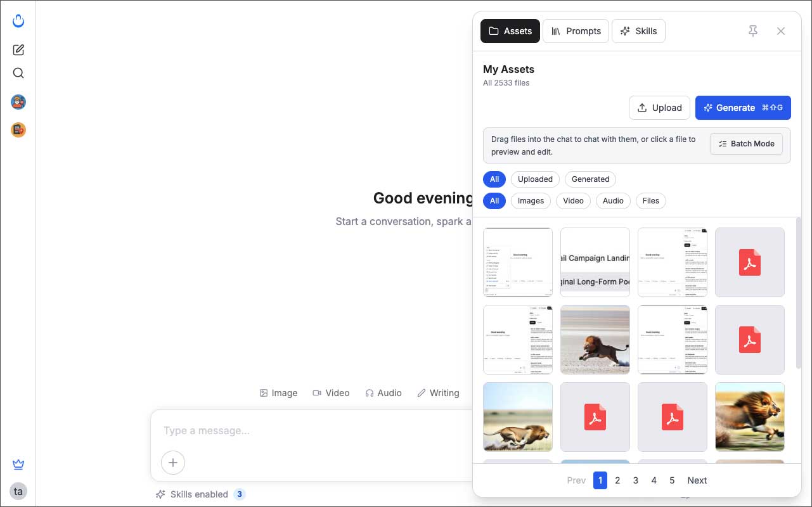The height and width of the screenshot is (507, 812).
Task: Click the blue Generate button
Action: coord(743,108)
